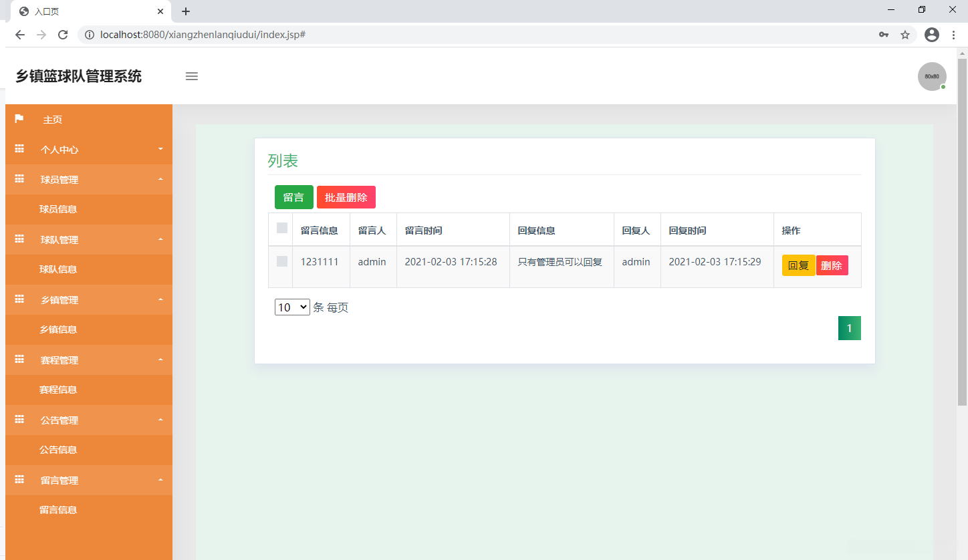Click the cell text 1231111
968x560 pixels.
(320, 262)
